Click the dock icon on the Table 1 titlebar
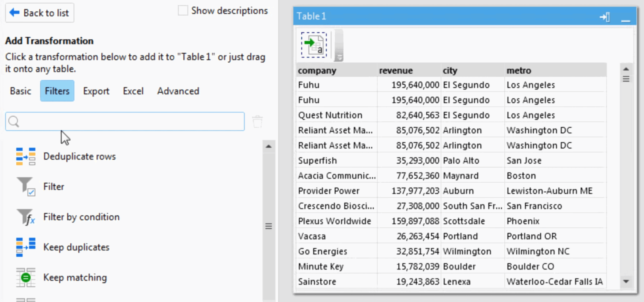Viewport: 644px width, 302px height. tap(605, 17)
